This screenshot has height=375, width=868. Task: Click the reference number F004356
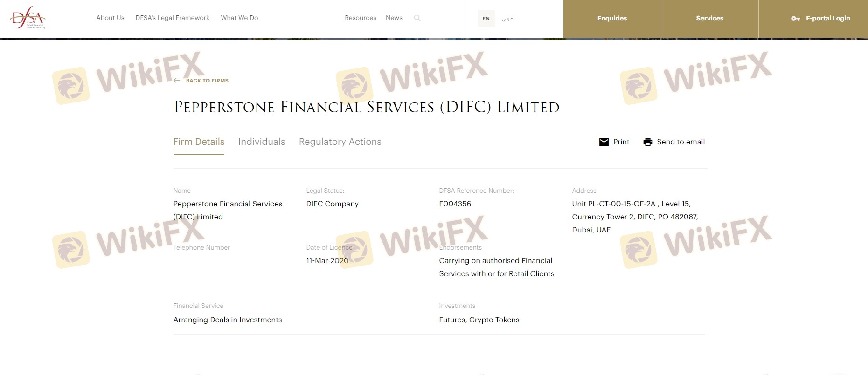pos(455,204)
